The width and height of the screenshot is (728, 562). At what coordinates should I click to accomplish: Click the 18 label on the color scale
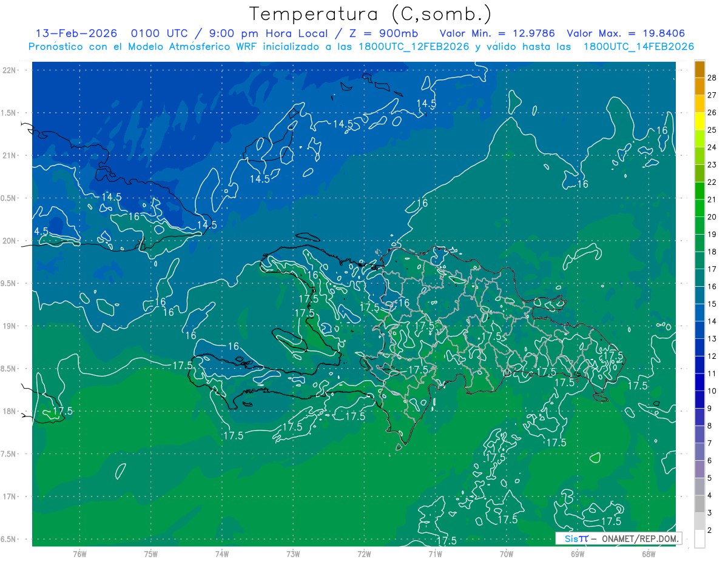click(x=712, y=252)
